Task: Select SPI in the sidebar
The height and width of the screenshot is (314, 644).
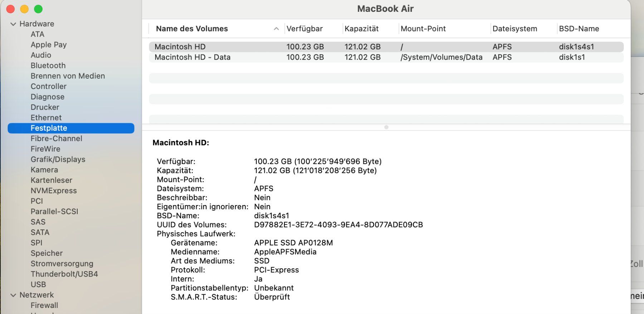Action: [36, 243]
